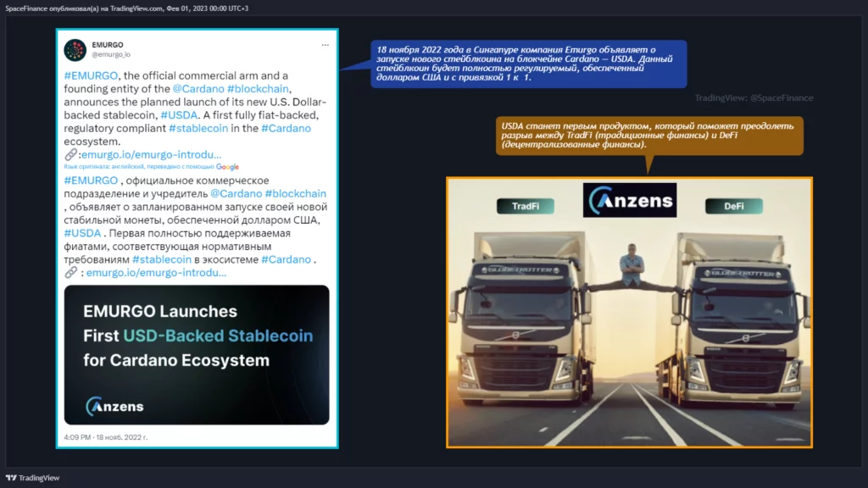Click first #EMURGO hashtag in English text

(91, 75)
